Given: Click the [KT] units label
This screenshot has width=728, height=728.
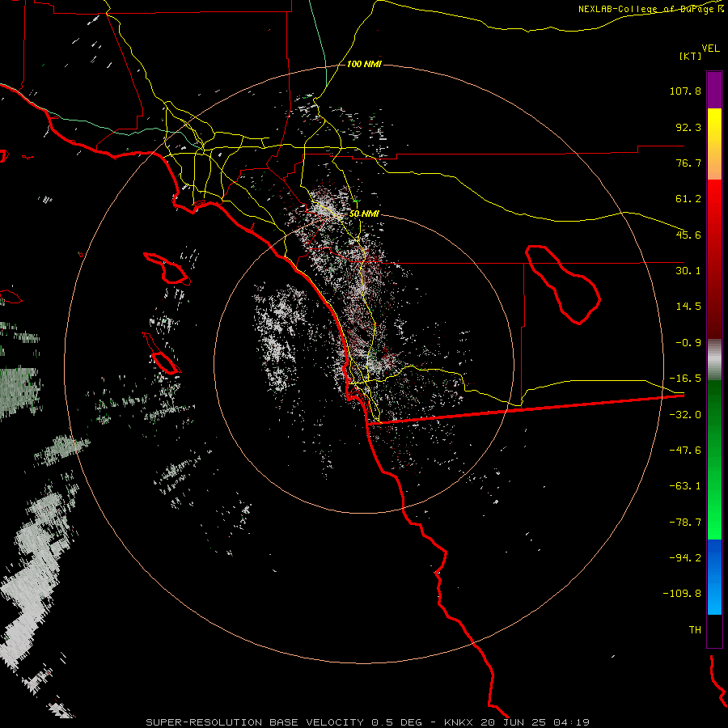Looking at the screenshot, I should [x=691, y=56].
